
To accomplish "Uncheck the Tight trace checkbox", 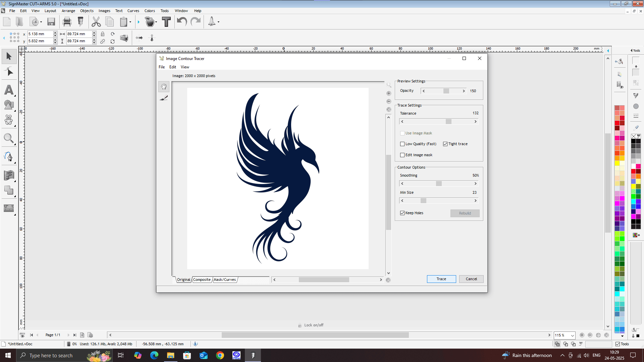I will tap(445, 144).
